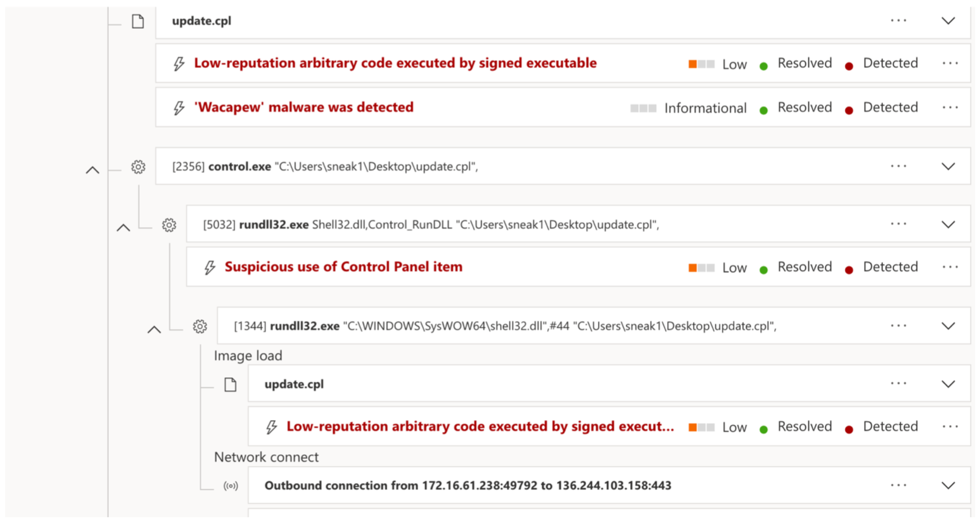
Task: Open more options for rundll32.exe 1344 row
Action: [898, 326]
